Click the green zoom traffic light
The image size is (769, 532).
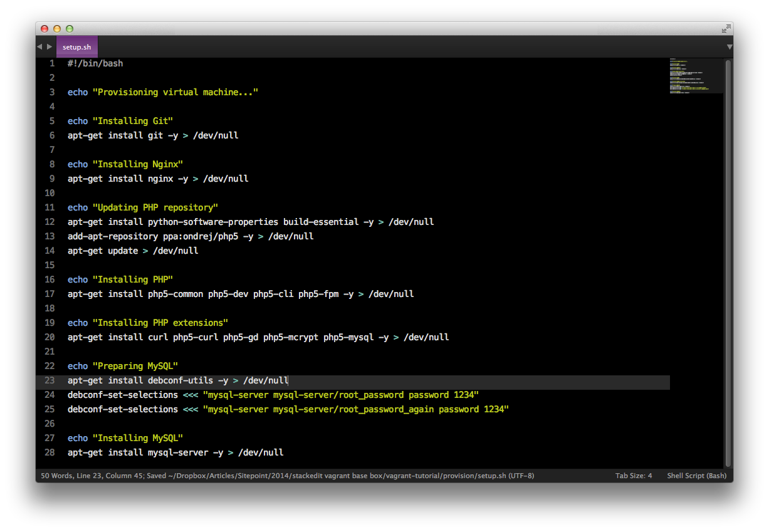[x=69, y=28]
